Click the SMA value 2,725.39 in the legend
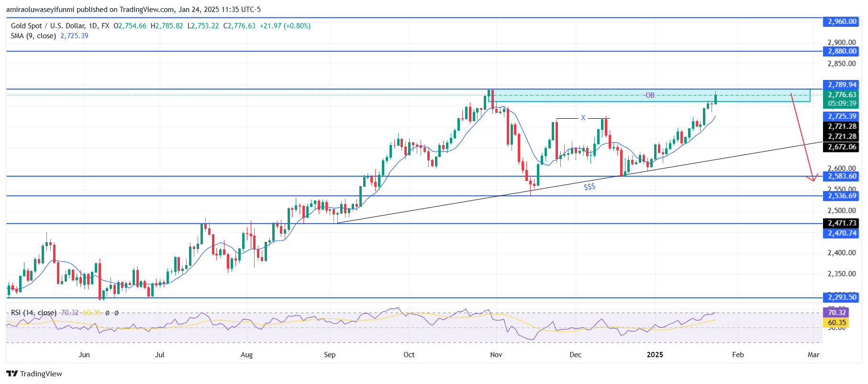Viewport: 868px width, 384px height. point(74,36)
